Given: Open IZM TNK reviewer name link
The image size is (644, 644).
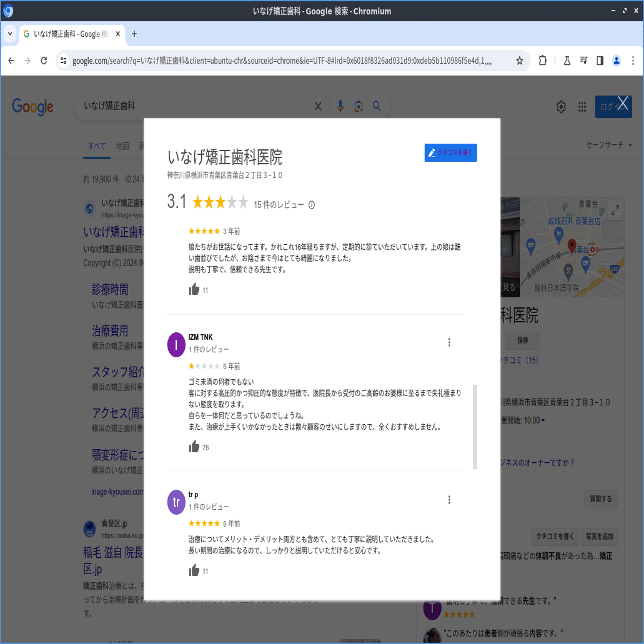Looking at the screenshot, I should [x=201, y=337].
